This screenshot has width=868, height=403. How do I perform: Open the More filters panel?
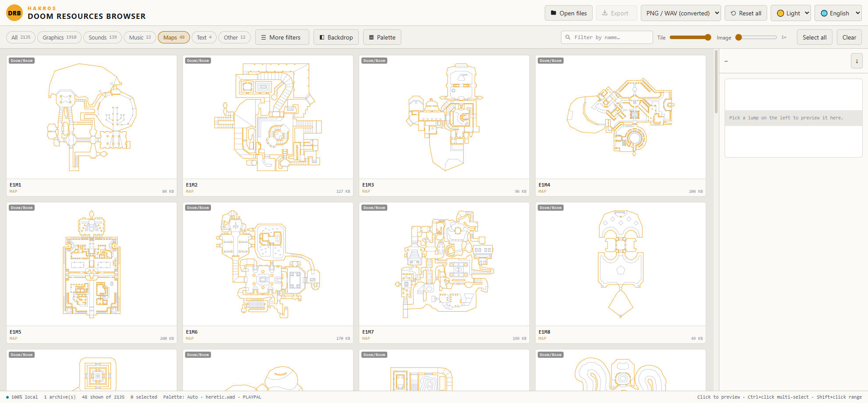click(282, 37)
